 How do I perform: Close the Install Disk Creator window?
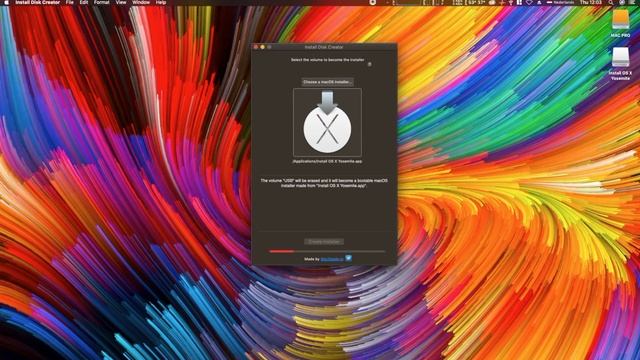256,47
